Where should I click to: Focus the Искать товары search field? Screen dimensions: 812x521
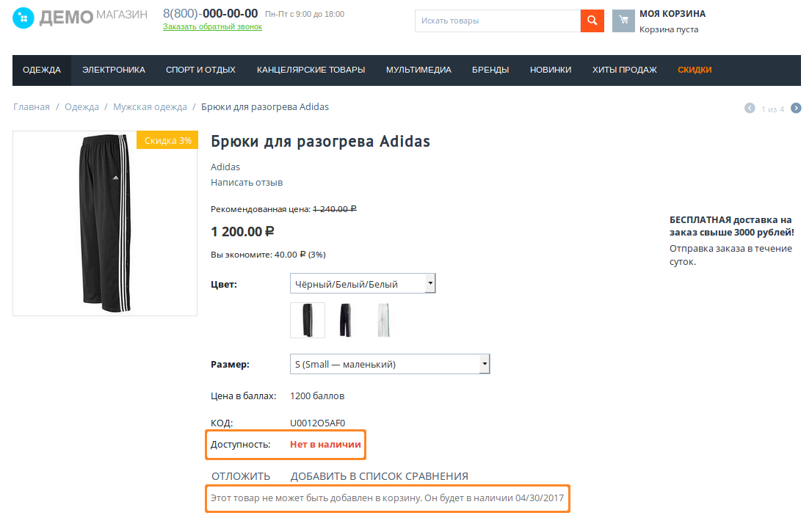tap(498, 21)
